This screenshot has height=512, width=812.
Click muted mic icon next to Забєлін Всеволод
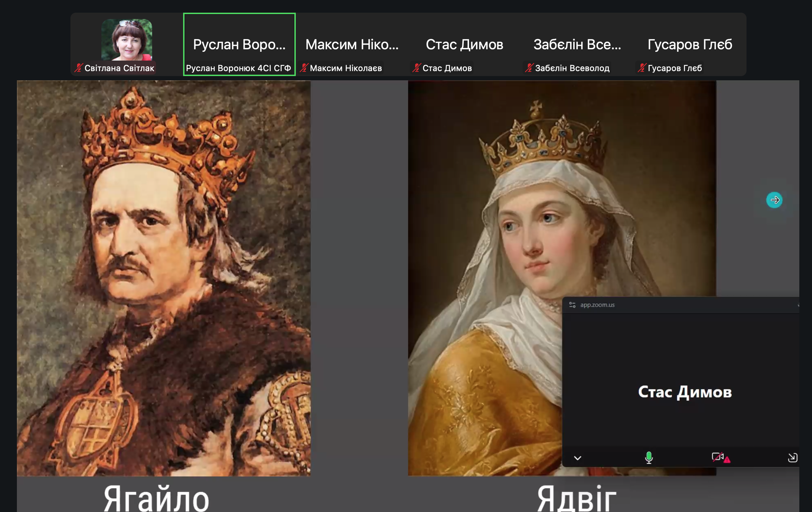(529, 68)
